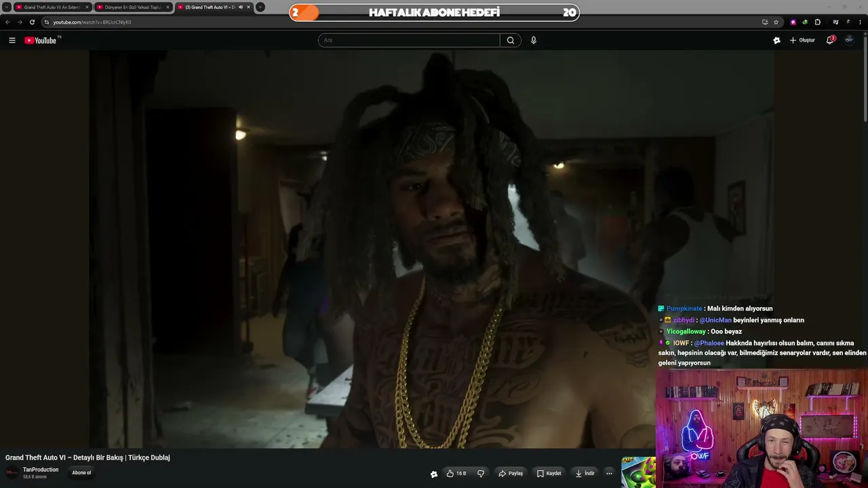Screen dimensions: 868x488
Task: Click chat username zibhydi
Action: pos(684,320)
